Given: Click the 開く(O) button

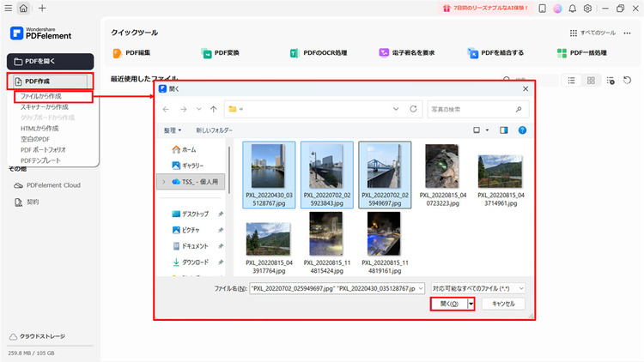Looking at the screenshot, I should (x=448, y=304).
